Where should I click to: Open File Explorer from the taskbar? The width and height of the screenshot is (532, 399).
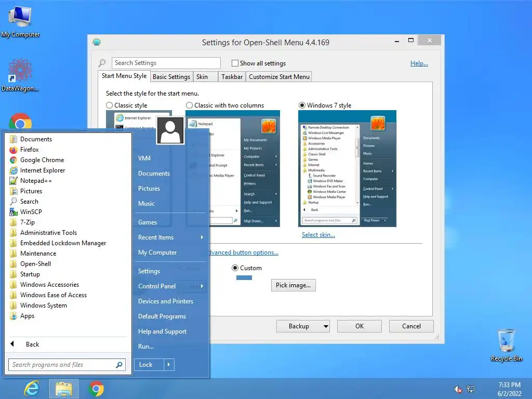pyautogui.click(x=64, y=389)
